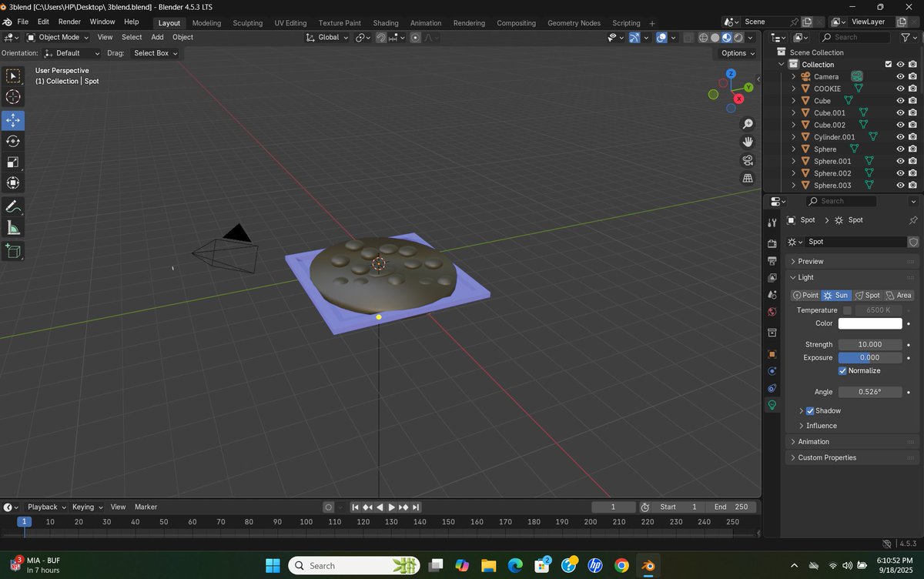Open the Output properties tab
This screenshot has height=579, width=924.
coord(772,260)
